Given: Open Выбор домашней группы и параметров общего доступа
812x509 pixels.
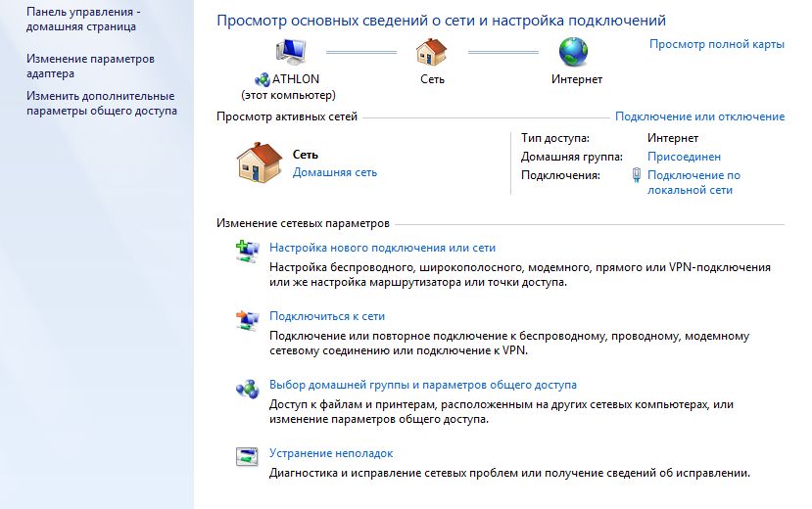Looking at the screenshot, I should pos(422,385).
